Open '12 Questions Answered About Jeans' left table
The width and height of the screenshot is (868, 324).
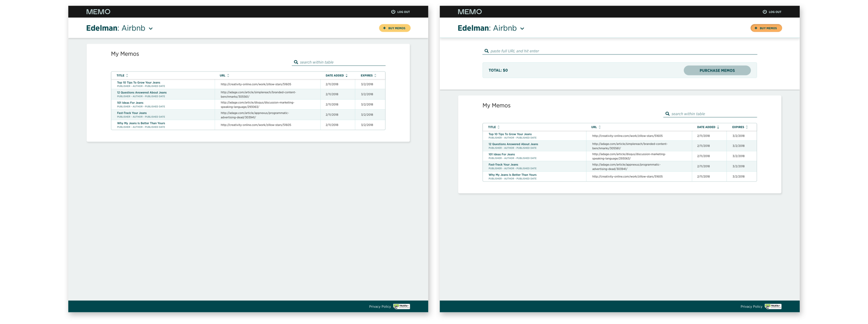142,93
